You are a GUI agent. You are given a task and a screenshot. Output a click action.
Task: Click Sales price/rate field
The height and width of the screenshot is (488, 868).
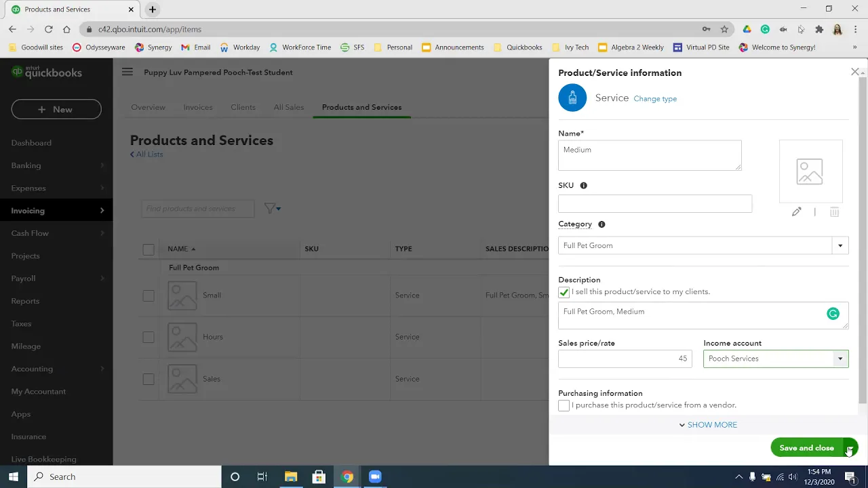[625, 359]
